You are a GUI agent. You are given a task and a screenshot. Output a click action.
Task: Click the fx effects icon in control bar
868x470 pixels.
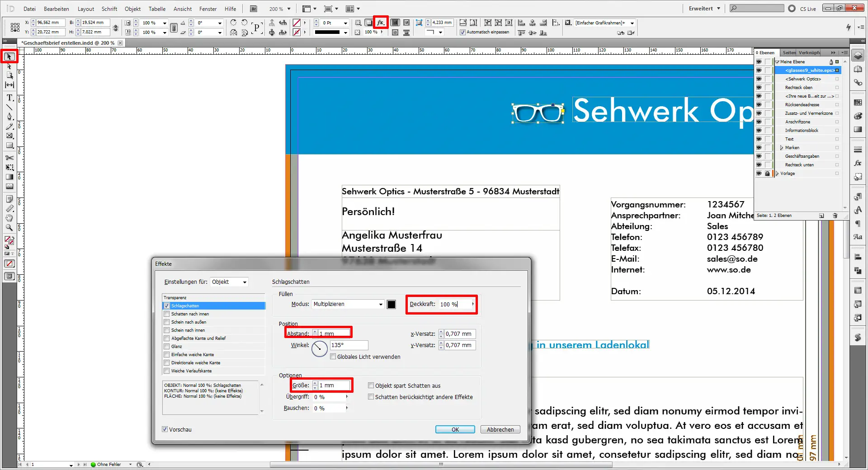click(x=381, y=23)
